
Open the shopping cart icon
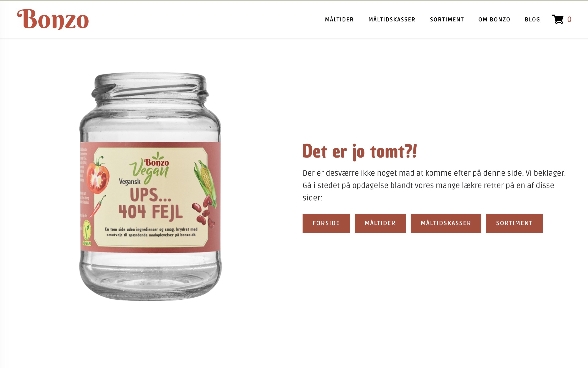pos(558,19)
